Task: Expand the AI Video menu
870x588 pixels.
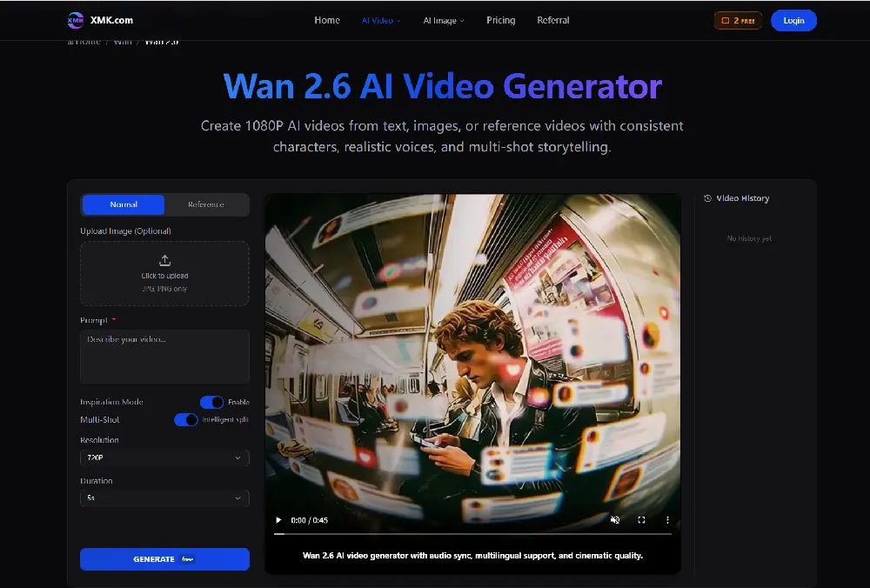Action: coord(381,19)
